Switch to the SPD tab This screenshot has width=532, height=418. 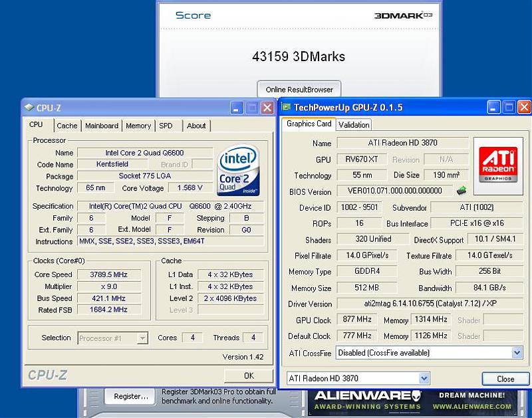click(x=166, y=126)
